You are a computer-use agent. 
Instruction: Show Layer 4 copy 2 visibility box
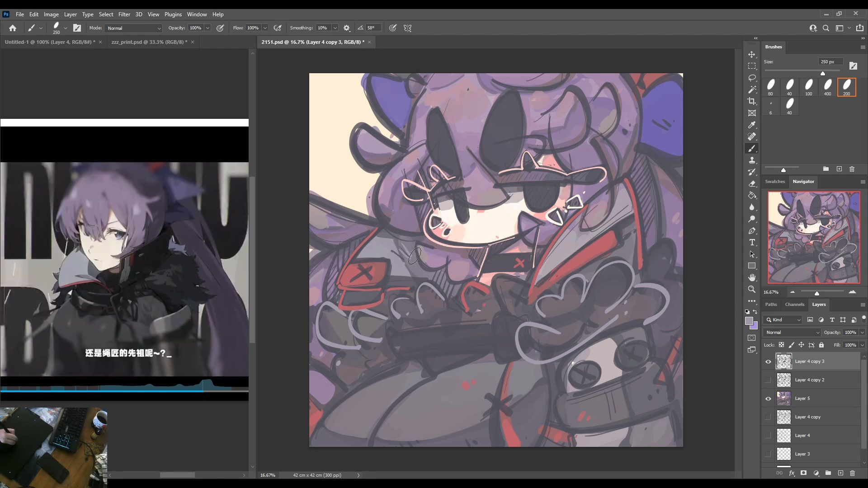coord(768,380)
